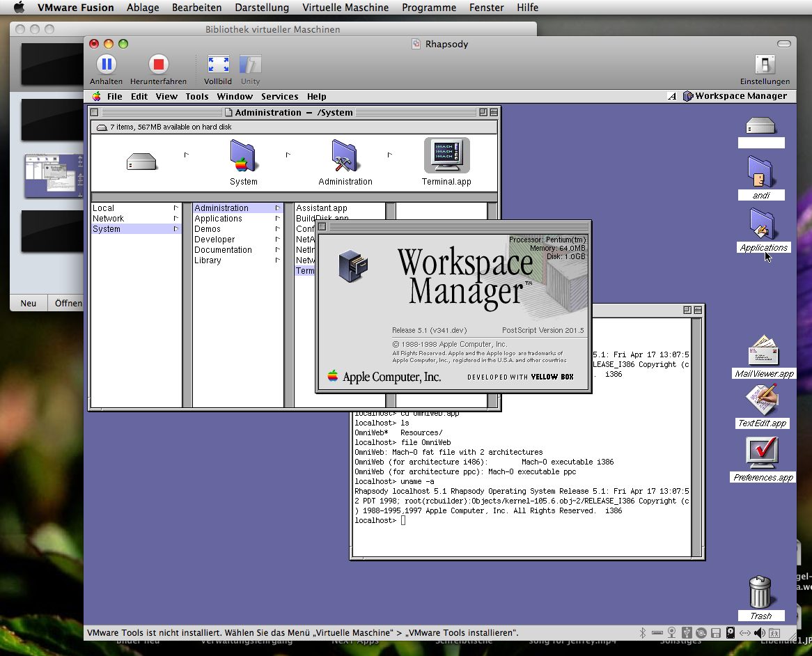Open the Services menu
The height and width of the screenshot is (656, 812).
point(279,97)
